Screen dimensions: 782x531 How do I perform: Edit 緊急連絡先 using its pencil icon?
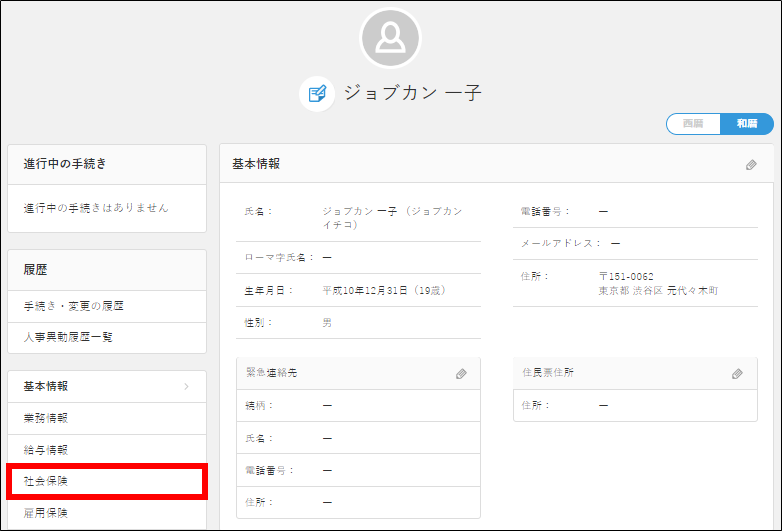461,373
